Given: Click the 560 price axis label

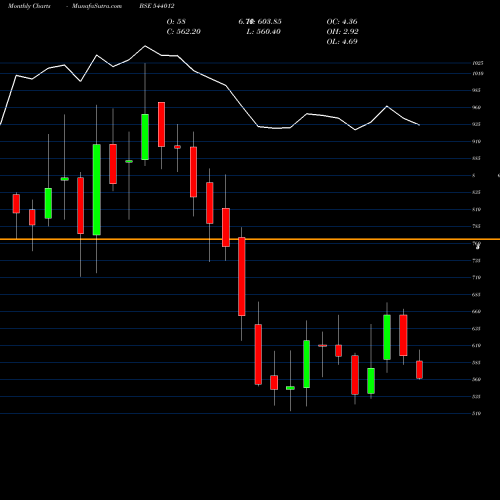Looking at the screenshot, I should [476, 380].
